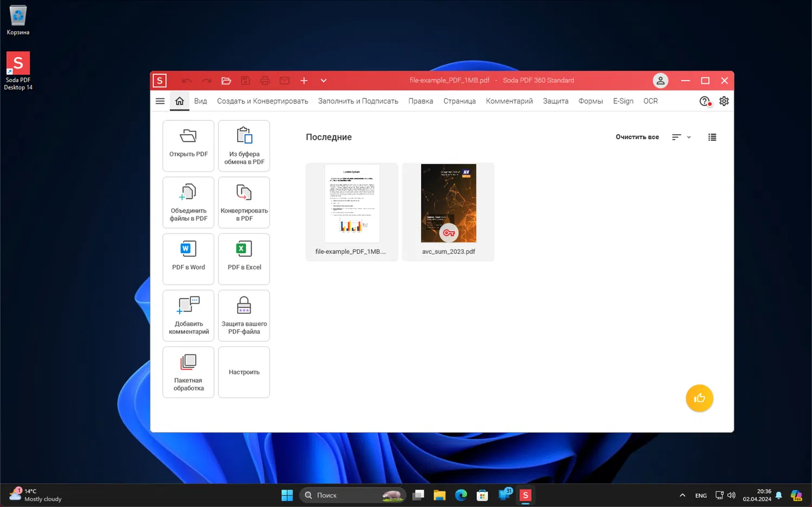The width and height of the screenshot is (812, 507).
Task: Go to the Home icon tab
Action: [x=179, y=101]
